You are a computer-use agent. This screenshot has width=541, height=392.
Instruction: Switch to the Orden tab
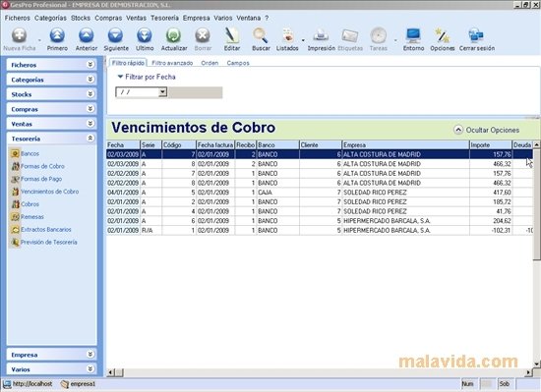point(210,63)
